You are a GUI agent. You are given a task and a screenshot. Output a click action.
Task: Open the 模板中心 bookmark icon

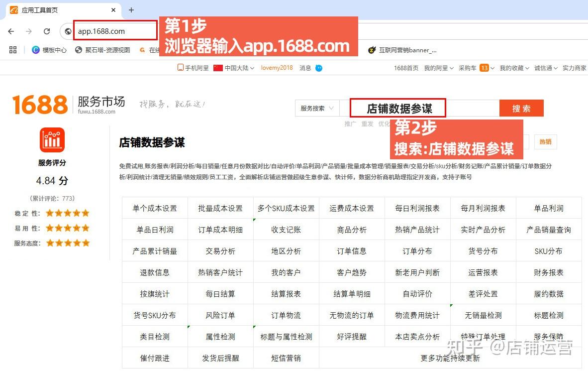pyautogui.click(x=35, y=50)
